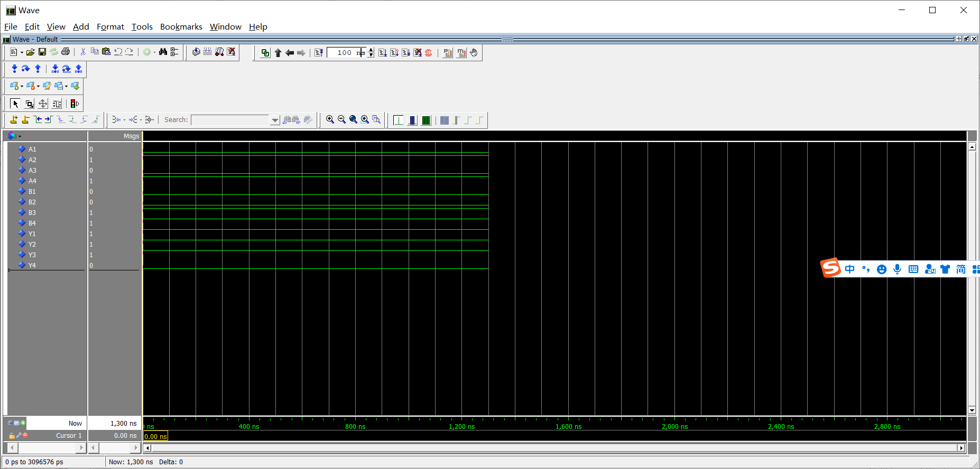Click the Zoom Full dark magnifier icon
The image size is (980, 469).
click(353, 120)
